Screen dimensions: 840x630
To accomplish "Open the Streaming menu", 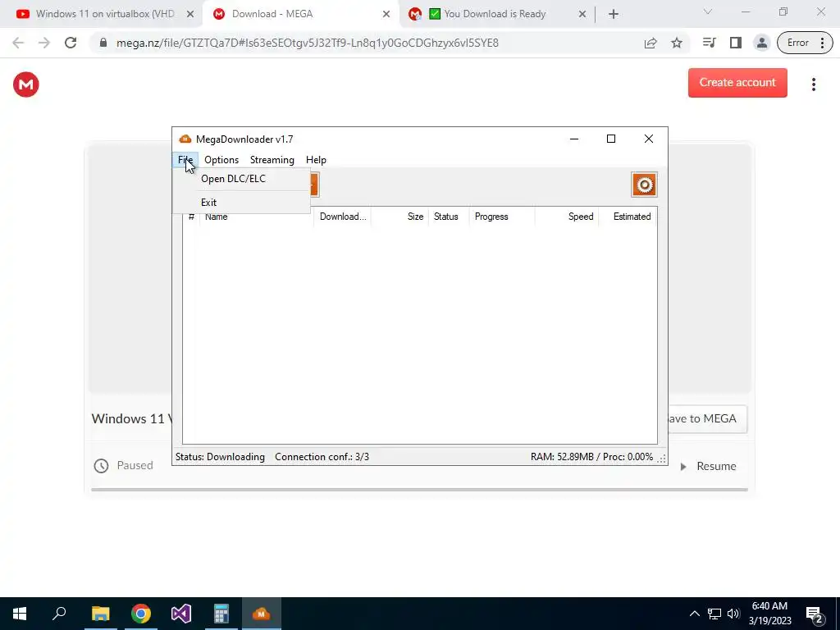I will click(x=272, y=160).
